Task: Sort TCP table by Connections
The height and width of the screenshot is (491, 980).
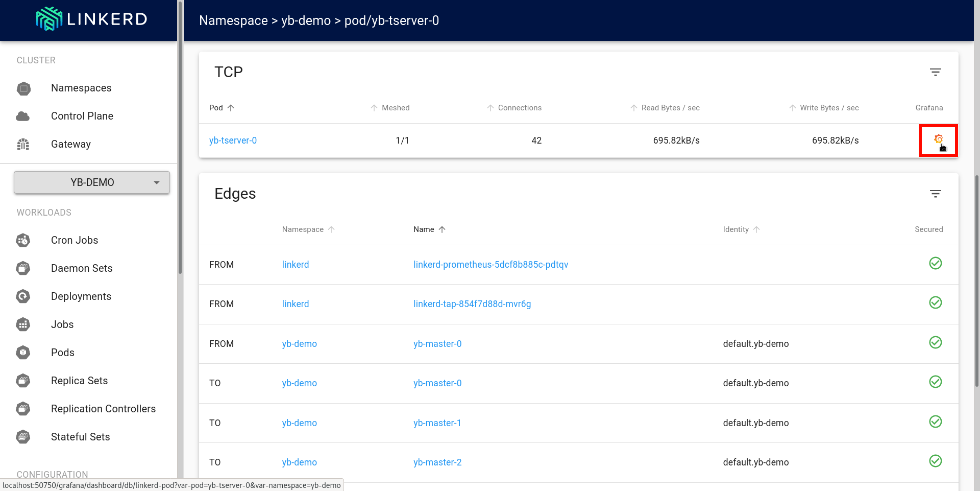Action: click(x=514, y=108)
